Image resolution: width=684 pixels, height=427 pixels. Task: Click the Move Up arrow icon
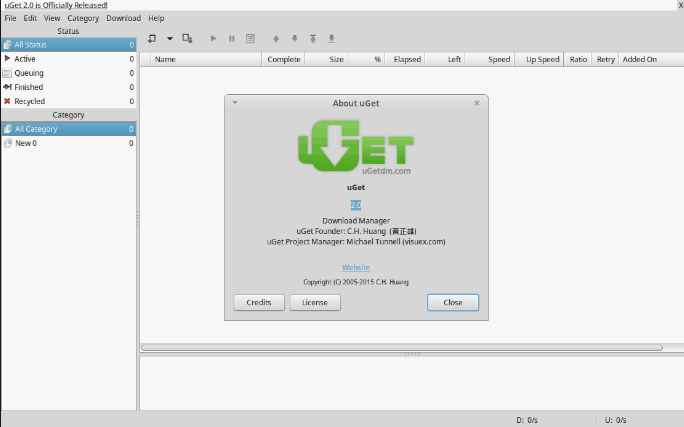(x=276, y=39)
